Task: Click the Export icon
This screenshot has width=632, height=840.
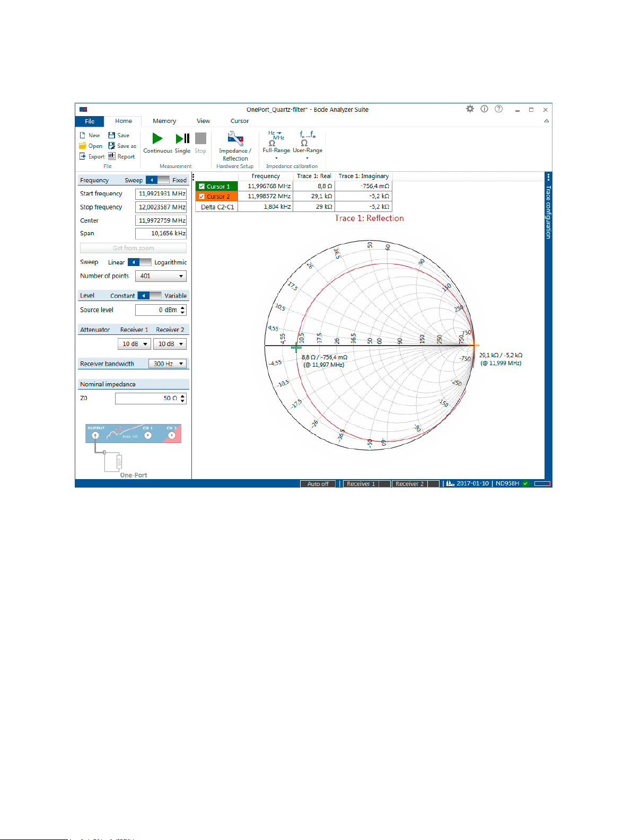Action: point(83,156)
